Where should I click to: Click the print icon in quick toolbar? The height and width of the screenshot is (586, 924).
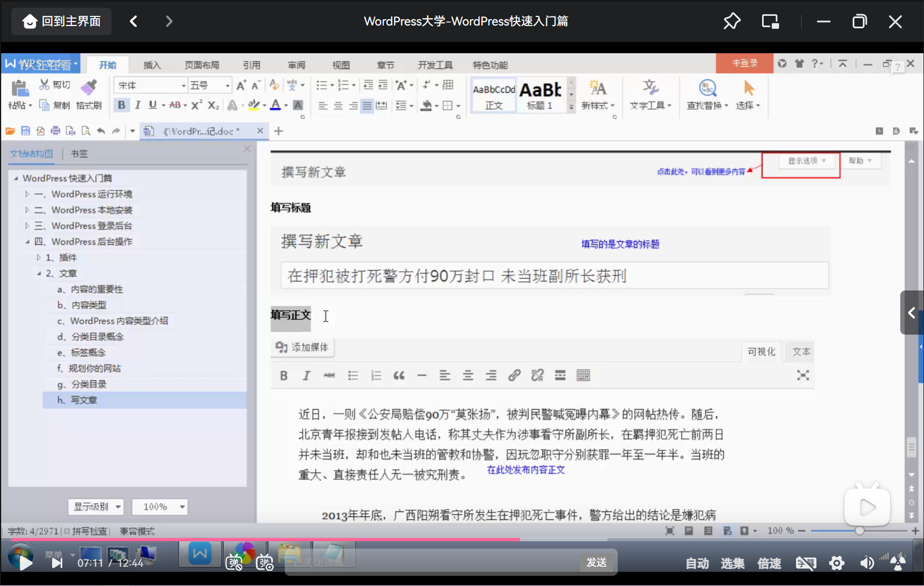55,131
